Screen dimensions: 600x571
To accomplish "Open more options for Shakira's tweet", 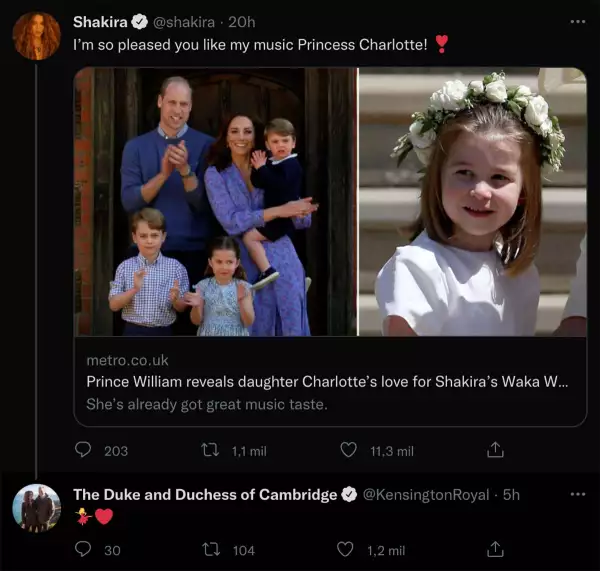I will (577, 21).
